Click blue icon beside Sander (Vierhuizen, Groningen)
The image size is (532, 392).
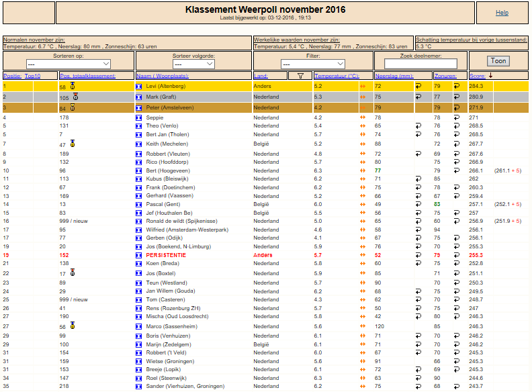click(139, 387)
